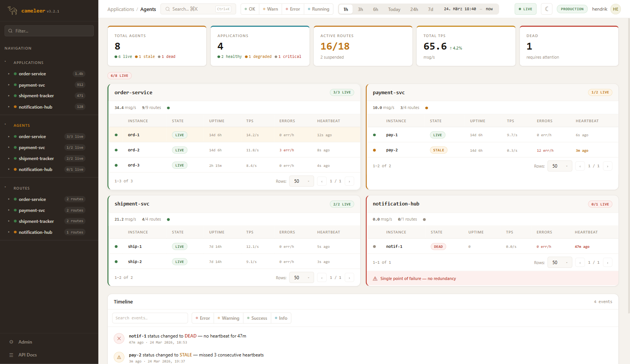Click the Admin gear icon in sidebar
The height and width of the screenshot is (364, 630).
[x=11, y=342]
